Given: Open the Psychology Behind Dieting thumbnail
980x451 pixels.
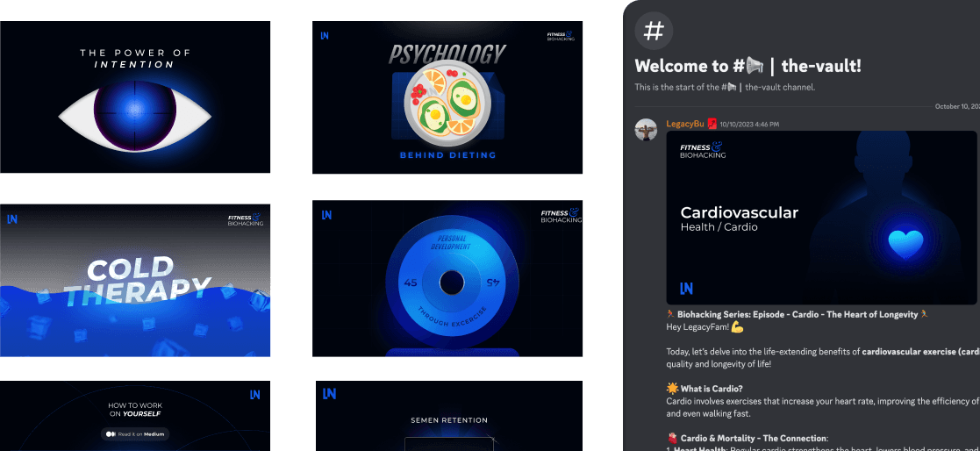Looking at the screenshot, I should click(x=447, y=97).
